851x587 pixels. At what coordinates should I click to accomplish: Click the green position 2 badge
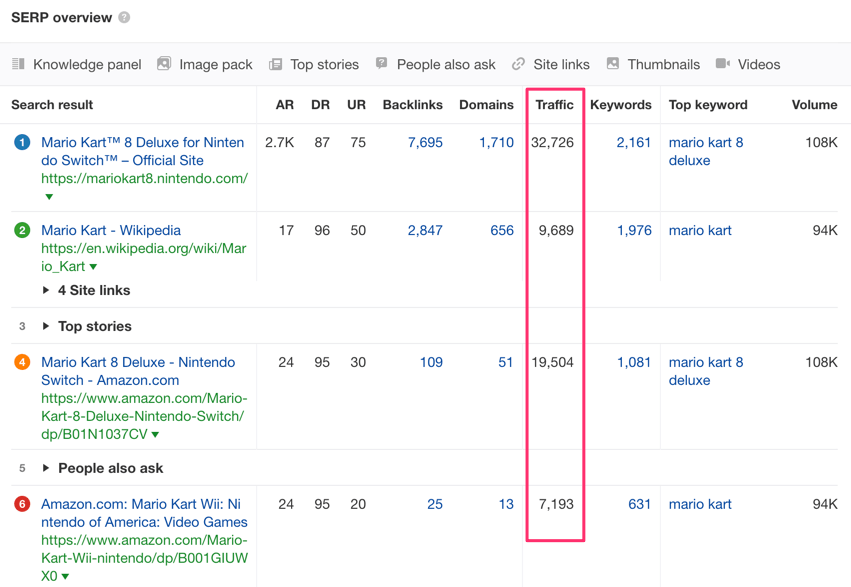[x=22, y=231]
